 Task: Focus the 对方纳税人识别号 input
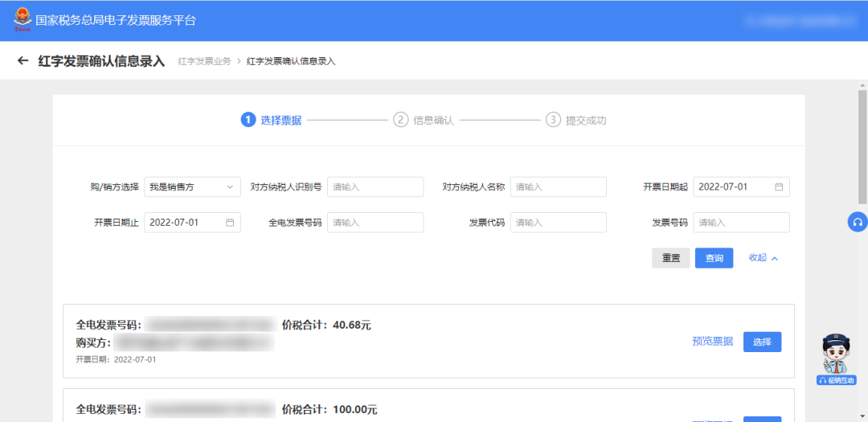(x=375, y=187)
